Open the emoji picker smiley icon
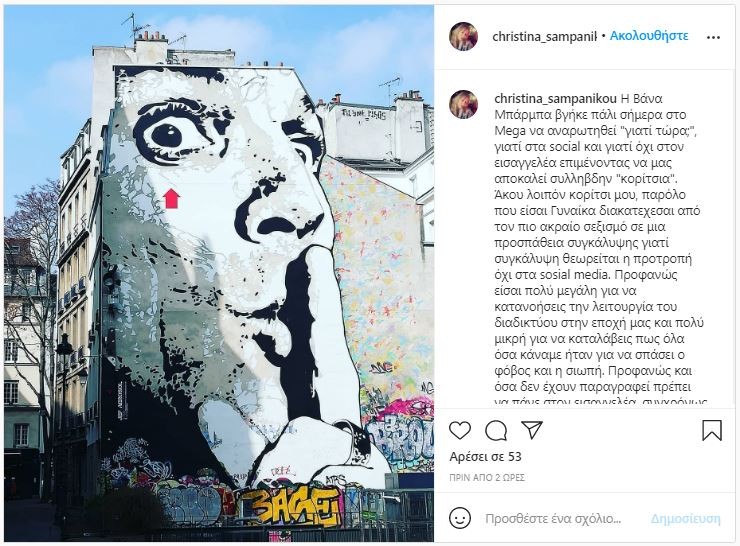The image size is (740, 546). click(x=460, y=518)
